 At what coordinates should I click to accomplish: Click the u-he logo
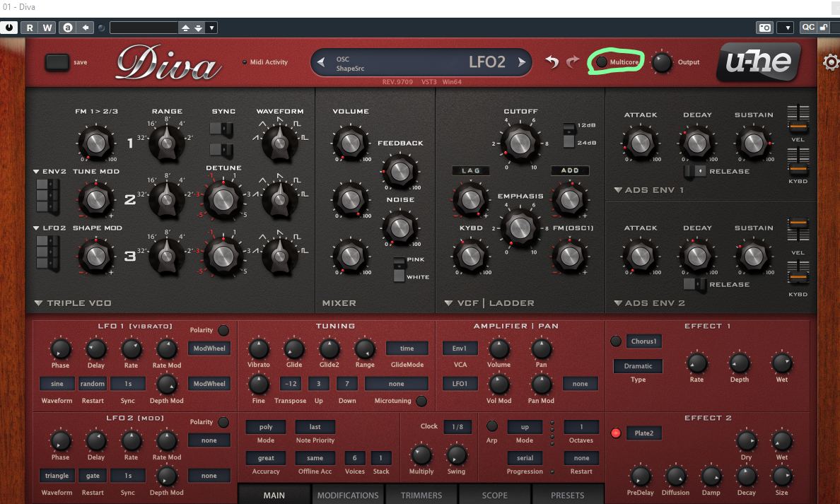click(x=759, y=61)
